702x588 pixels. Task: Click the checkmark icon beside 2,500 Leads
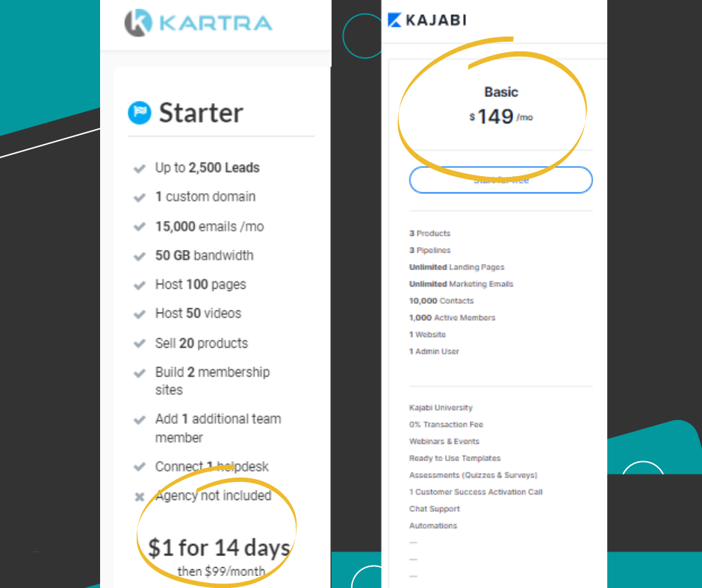pos(140,168)
